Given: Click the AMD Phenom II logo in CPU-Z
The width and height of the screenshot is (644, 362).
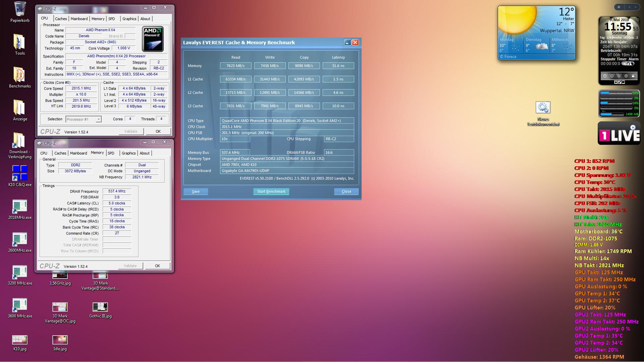Looking at the screenshot, I should click(153, 39).
